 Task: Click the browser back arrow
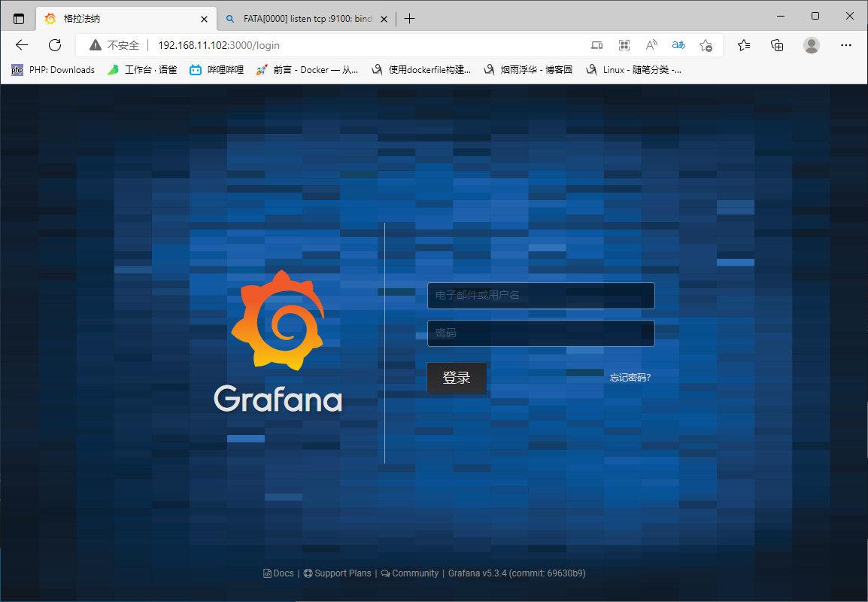point(22,45)
